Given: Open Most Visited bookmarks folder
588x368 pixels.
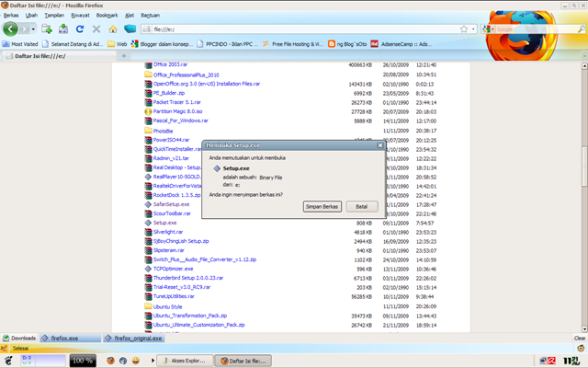Looking at the screenshot, I should 20,44.
